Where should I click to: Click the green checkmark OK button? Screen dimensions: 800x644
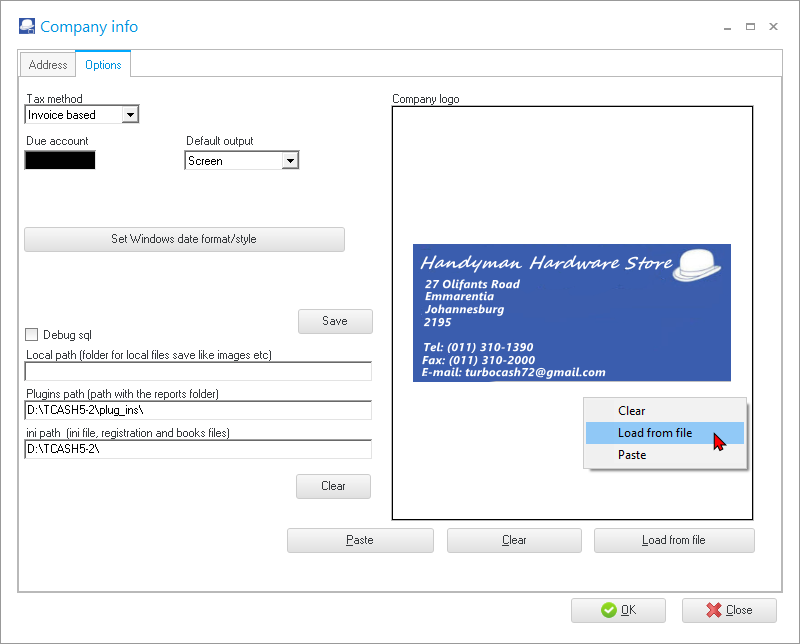coord(618,610)
